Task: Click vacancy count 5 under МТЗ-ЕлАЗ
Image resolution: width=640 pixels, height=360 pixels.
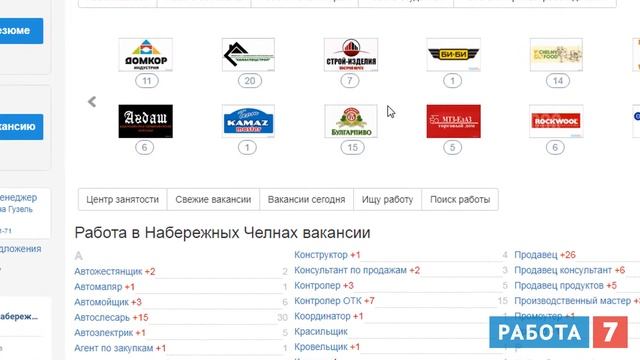Action: (x=452, y=147)
